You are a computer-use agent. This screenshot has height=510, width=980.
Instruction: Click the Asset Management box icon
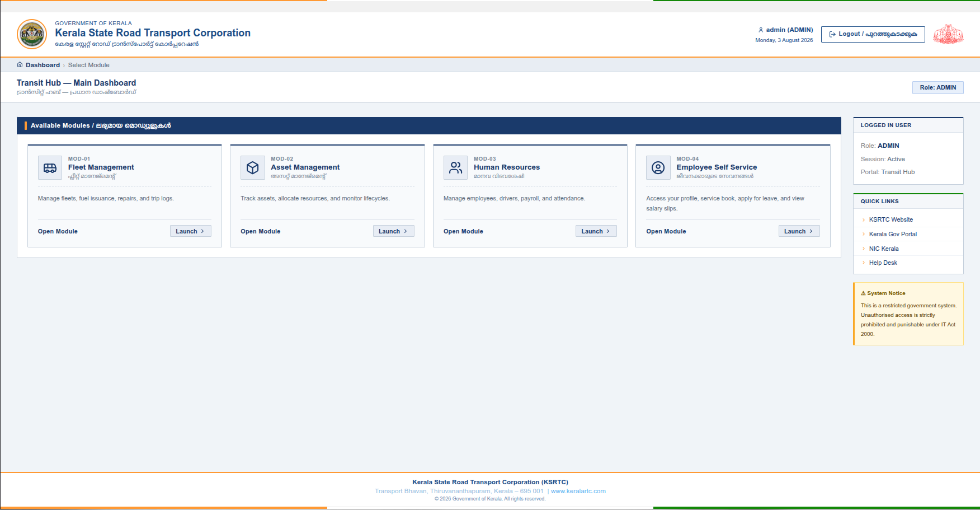coord(253,168)
